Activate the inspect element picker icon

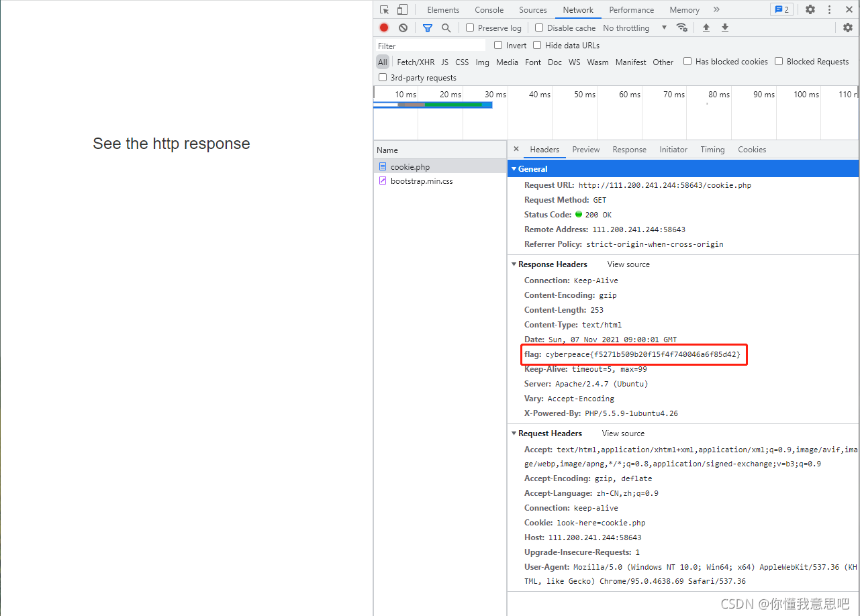384,9
